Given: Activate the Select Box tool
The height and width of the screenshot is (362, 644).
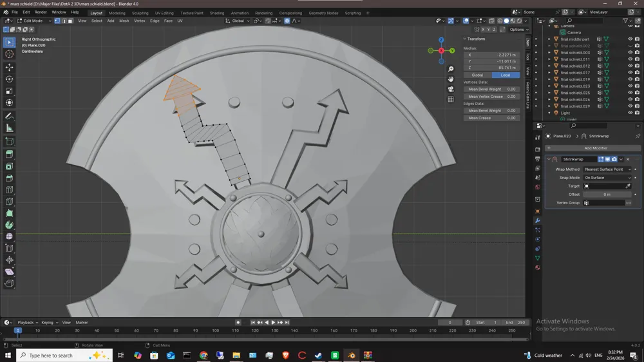Looking at the screenshot, I should point(10,42).
